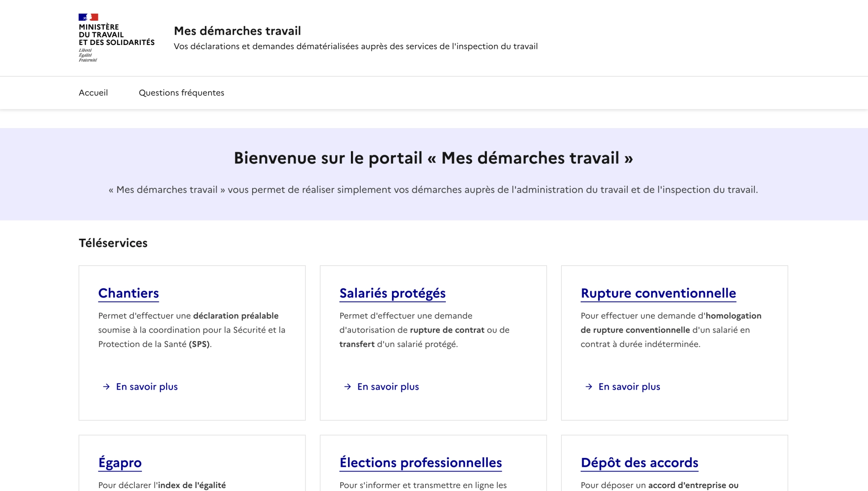This screenshot has width=868, height=491.
Task: Click En savoir plus for Salariés protégés
Action: click(x=388, y=387)
